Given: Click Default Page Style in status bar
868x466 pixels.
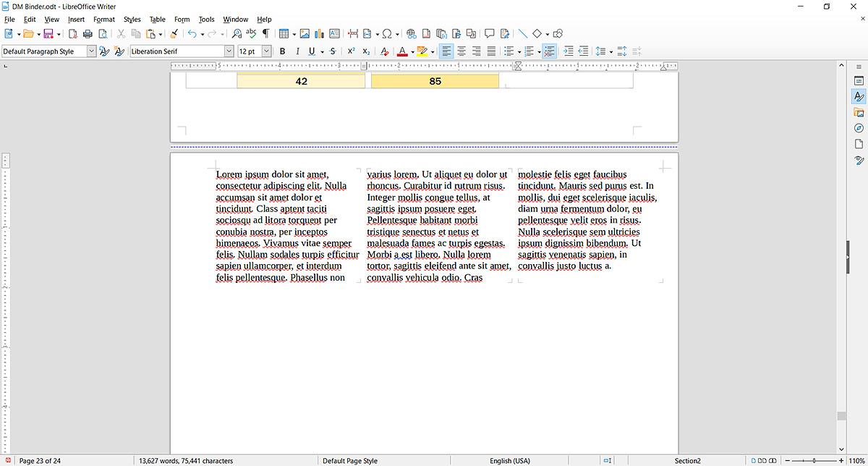Looking at the screenshot, I should [350, 460].
